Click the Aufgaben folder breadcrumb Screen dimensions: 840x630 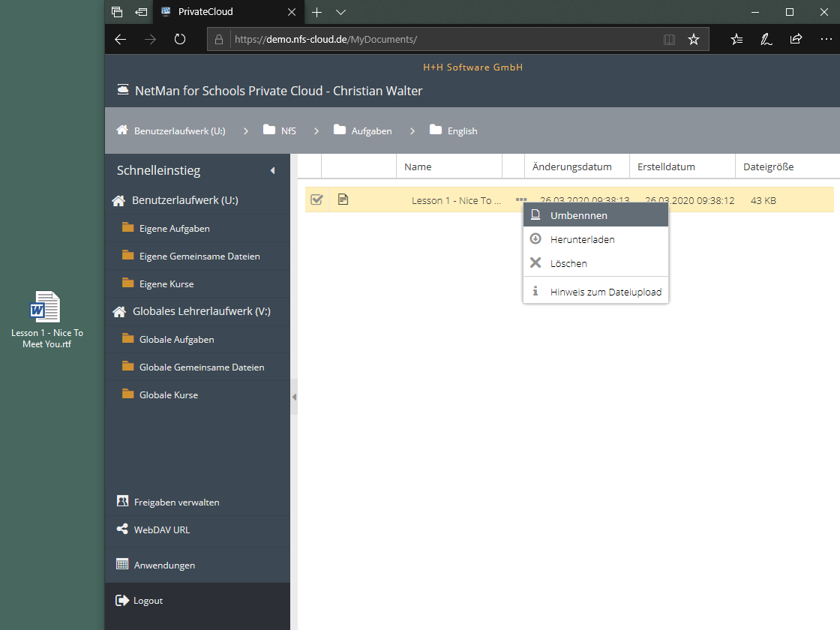[363, 130]
